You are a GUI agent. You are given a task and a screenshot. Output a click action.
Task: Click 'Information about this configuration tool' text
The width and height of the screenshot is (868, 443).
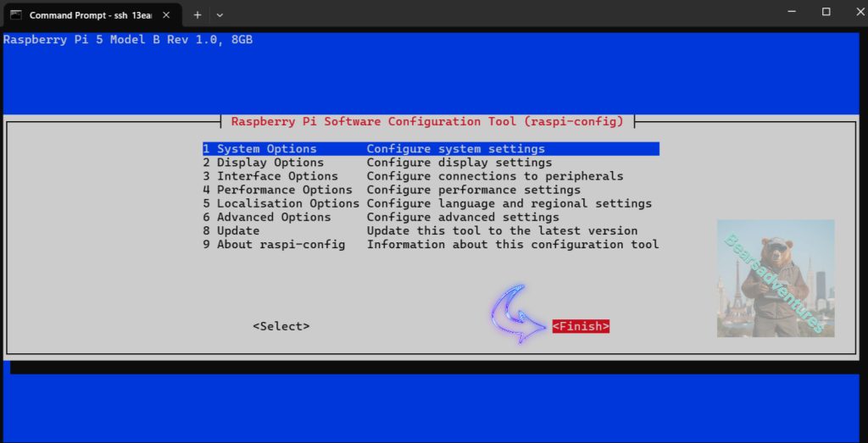[513, 245]
